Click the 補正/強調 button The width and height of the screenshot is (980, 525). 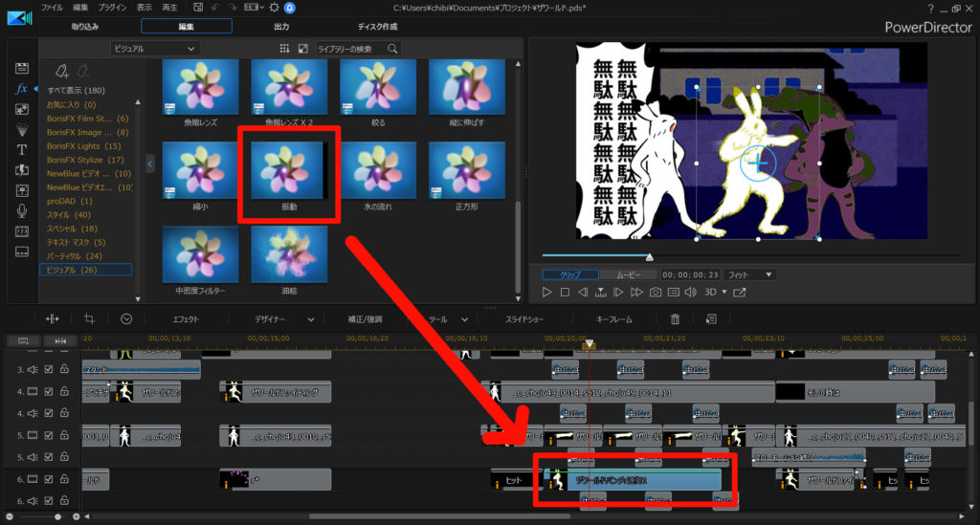coord(365,319)
